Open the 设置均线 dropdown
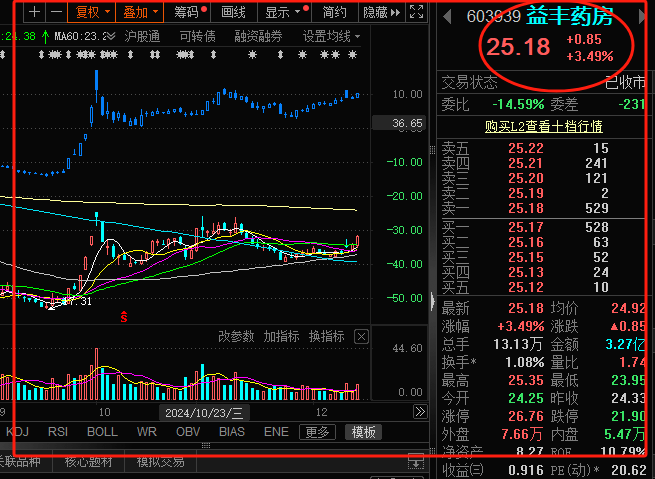 pos(331,36)
